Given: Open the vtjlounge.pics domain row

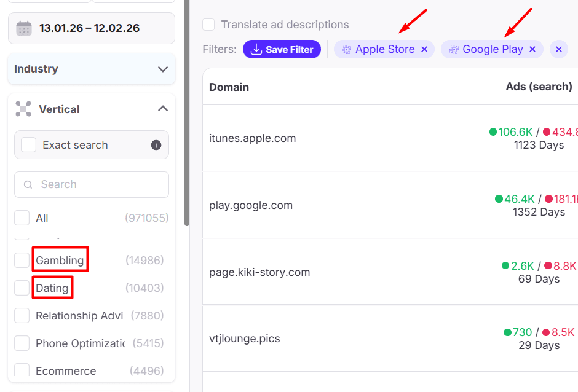Looking at the screenshot, I should pyautogui.click(x=244, y=339).
